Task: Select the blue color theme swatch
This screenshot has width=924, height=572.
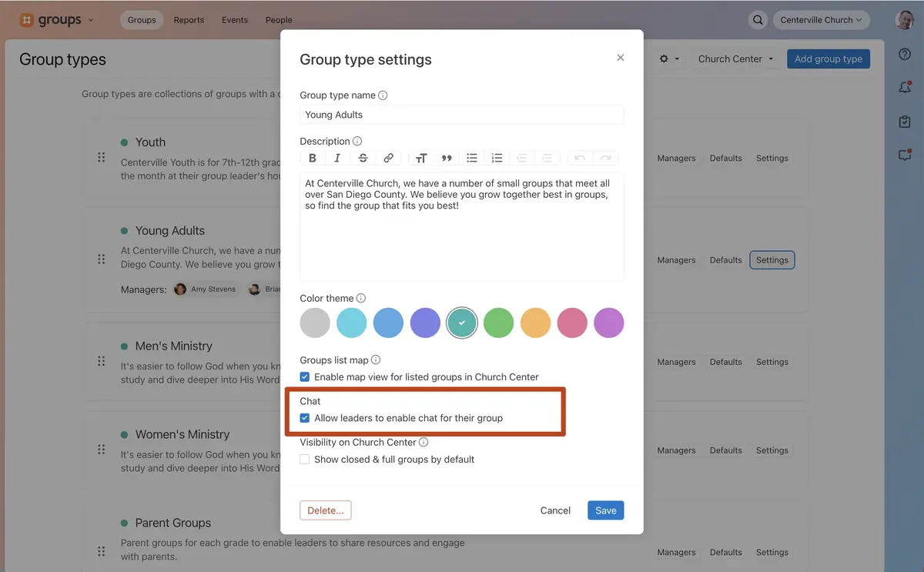Action: click(x=389, y=323)
